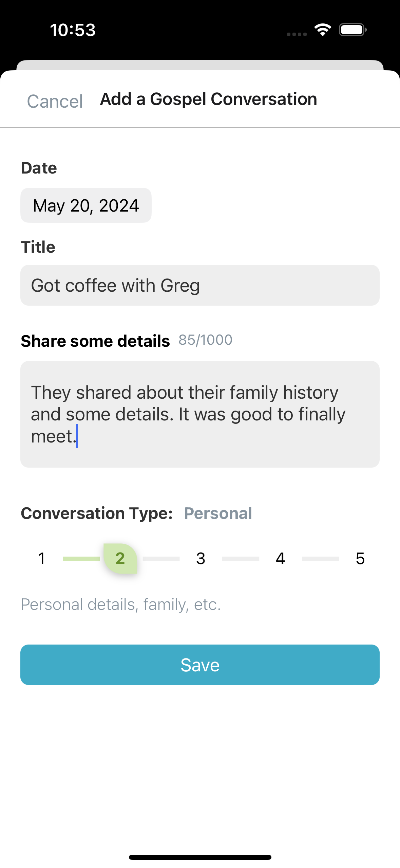Click into the details text area
Screen dimensions: 400x868
[x=200, y=414]
